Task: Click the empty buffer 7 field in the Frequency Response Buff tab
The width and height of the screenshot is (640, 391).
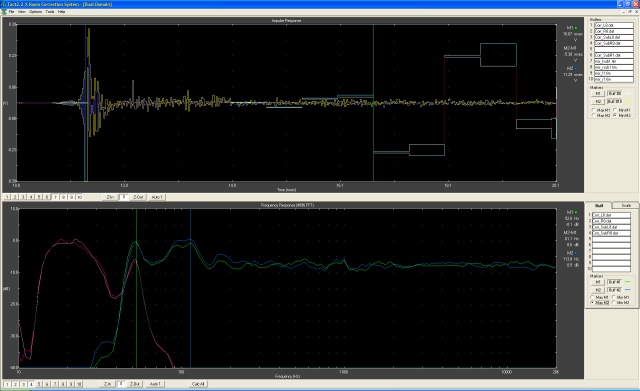Action: click(x=611, y=251)
